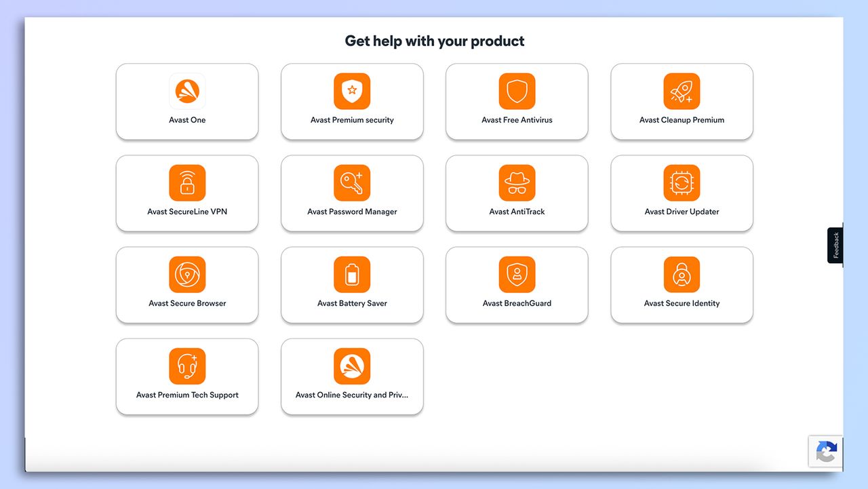Click the reCAPTCHA badge

(825, 452)
